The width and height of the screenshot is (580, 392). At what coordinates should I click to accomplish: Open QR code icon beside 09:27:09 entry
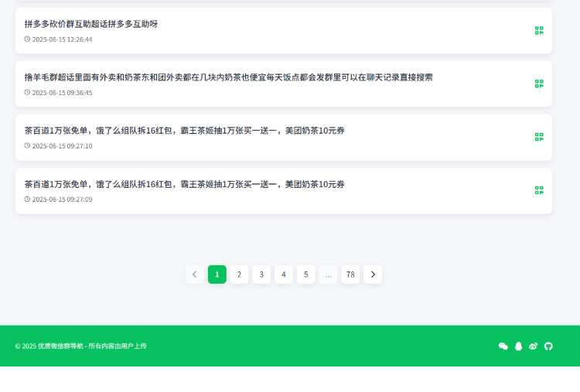(x=539, y=190)
